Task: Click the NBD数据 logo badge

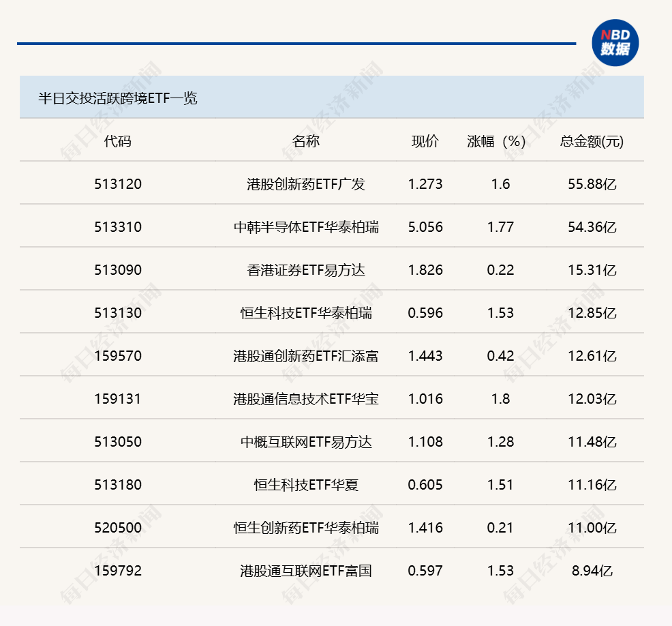Action: click(x=615, y=43)
